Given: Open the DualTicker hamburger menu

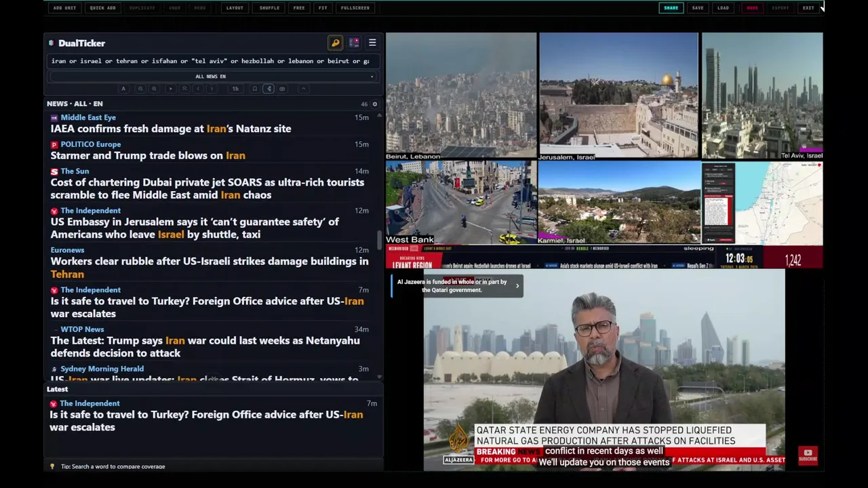Looking at the screenshot, I should [372, 43].
